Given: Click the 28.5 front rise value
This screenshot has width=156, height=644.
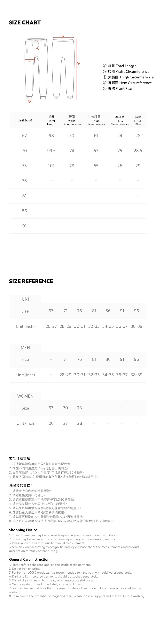Looking at the screenshot, I should click(x=138, y=151).
